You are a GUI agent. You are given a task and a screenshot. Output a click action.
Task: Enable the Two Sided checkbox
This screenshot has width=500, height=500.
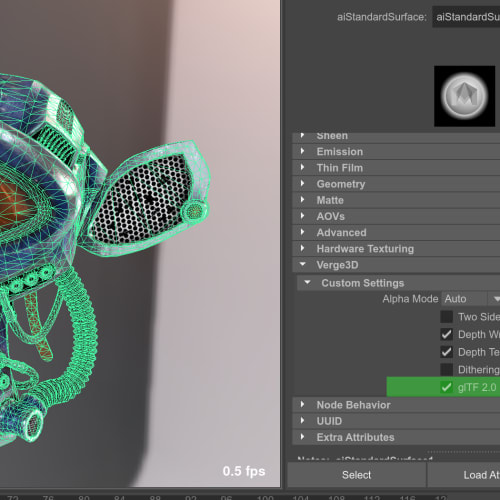pyautogui.click(x=446, y=317)
